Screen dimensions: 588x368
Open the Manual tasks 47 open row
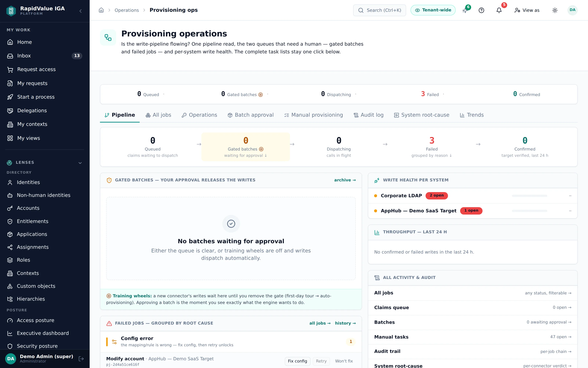(x=473, y=337)
